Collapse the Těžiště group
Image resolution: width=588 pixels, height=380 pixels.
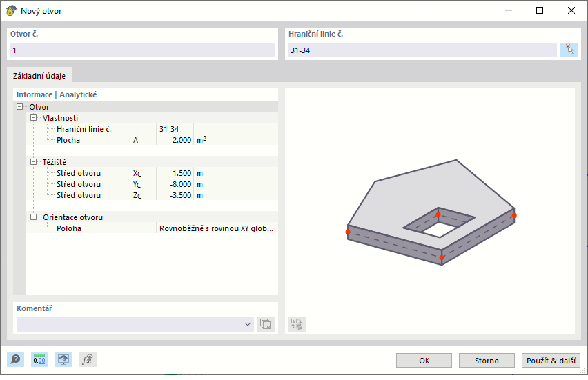[x=33, y=162]
